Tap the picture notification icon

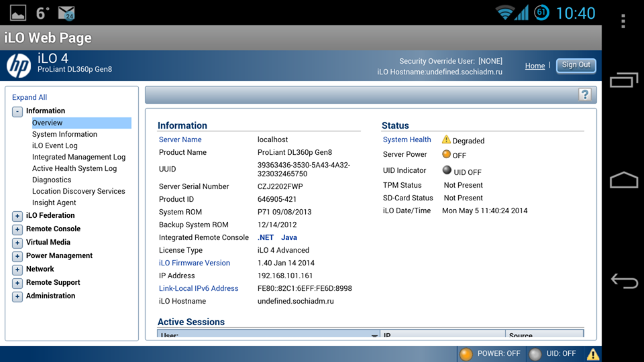(x=18, y=13)
